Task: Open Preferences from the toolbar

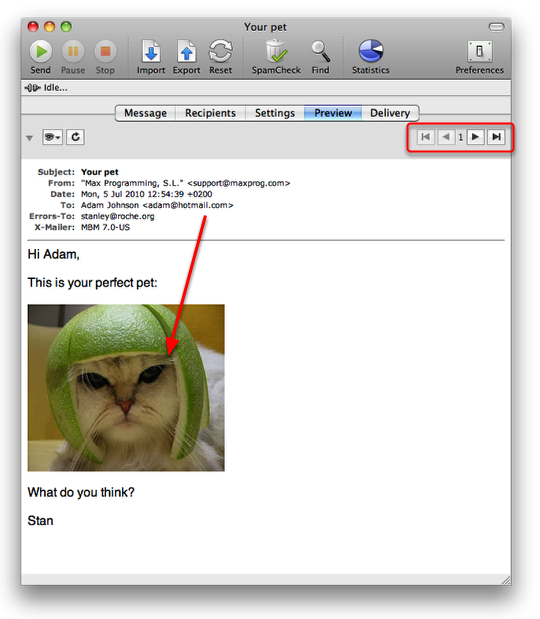Action: pyautogui.click(x=480, y=51)
